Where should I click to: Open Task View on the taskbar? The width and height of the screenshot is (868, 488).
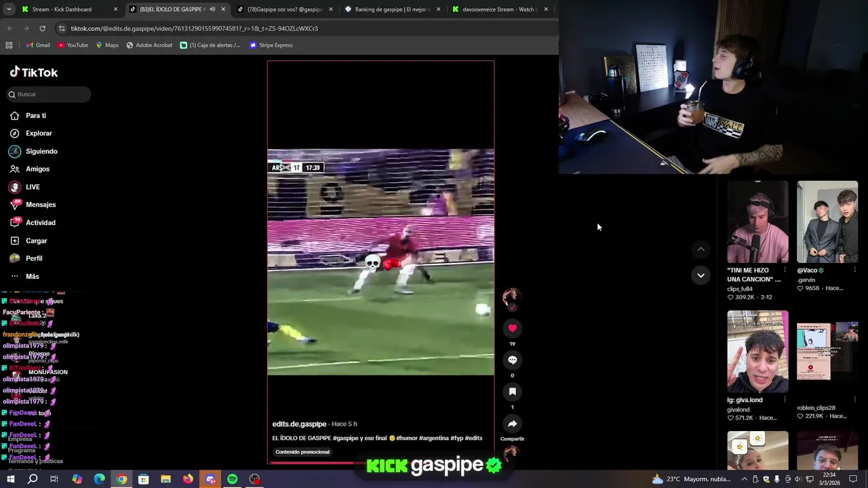(x=54, y=479)
